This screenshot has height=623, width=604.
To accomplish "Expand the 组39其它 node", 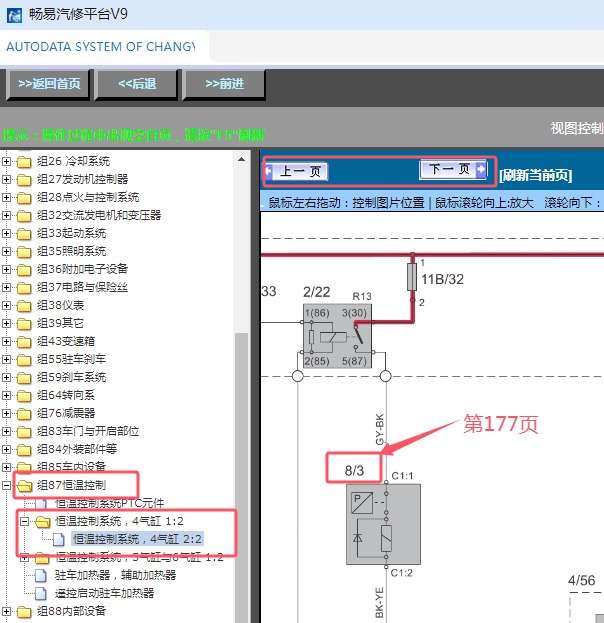I will (6, 323).
